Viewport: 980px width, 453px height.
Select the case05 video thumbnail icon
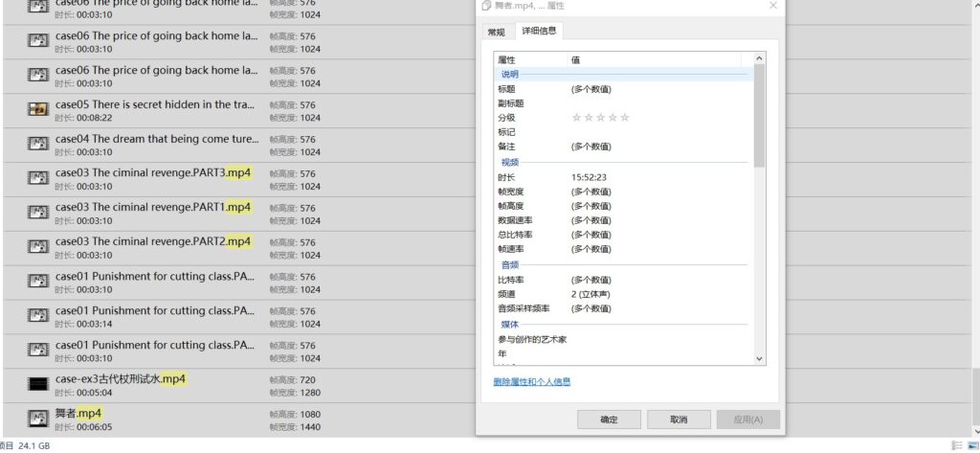pyautogui.click(x=37, y=109)
